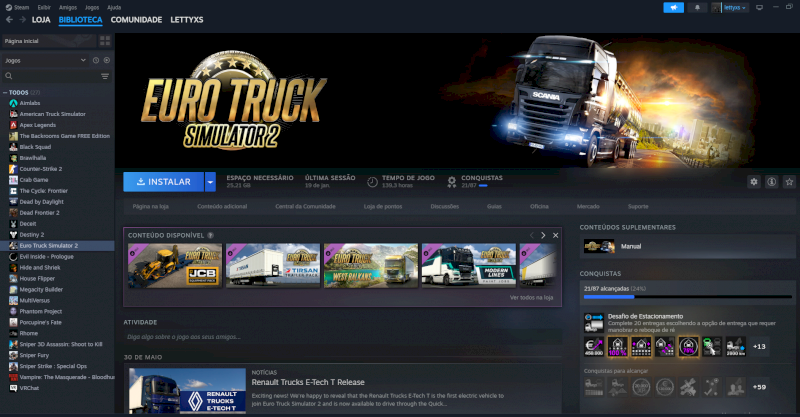Toggle the ready-to-play filter icon
The width and height of the screenshot is (800, 417).
[x=107, y=60]
